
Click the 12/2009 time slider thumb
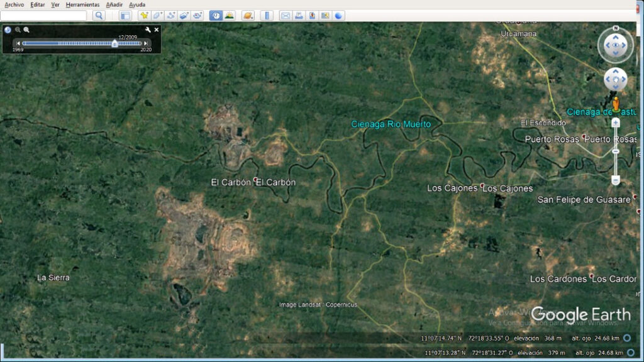114,43
